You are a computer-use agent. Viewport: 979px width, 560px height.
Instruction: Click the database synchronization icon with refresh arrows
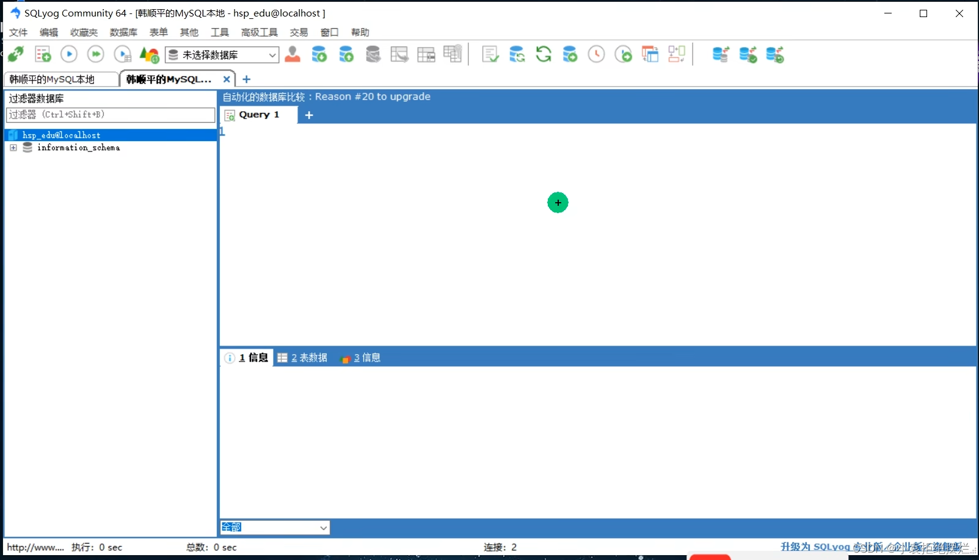tap(517, 54)
